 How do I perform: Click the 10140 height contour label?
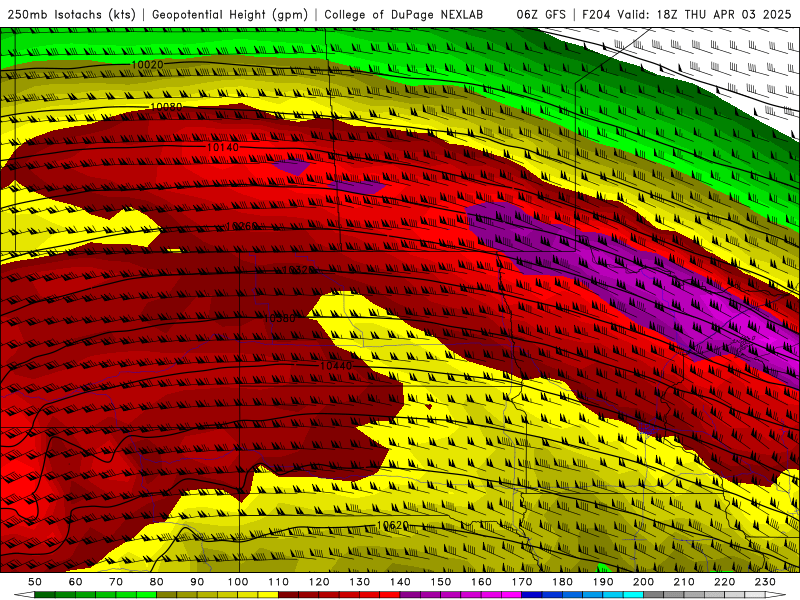click(222, 147)
